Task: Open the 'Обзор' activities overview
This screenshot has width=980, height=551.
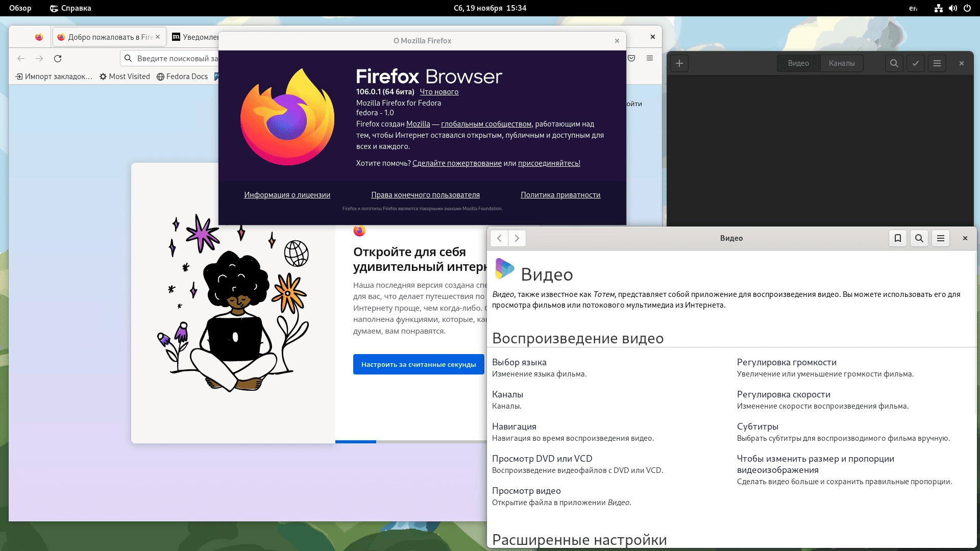Action: click(x=20, y=8)
